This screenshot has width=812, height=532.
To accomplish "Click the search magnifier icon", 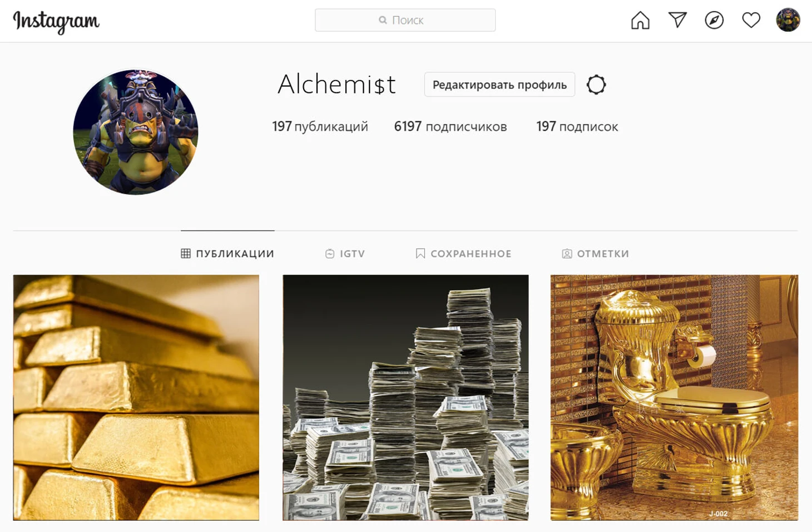I will (x=383, y=20).
